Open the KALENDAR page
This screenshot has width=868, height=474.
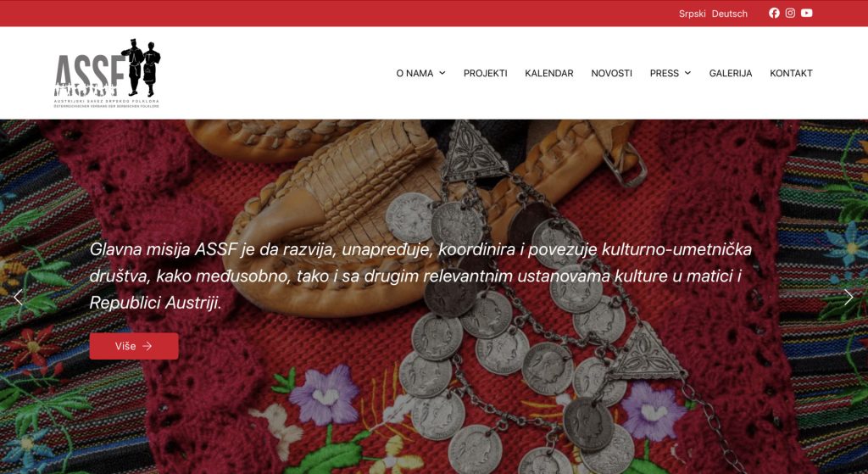click(549, 73)
